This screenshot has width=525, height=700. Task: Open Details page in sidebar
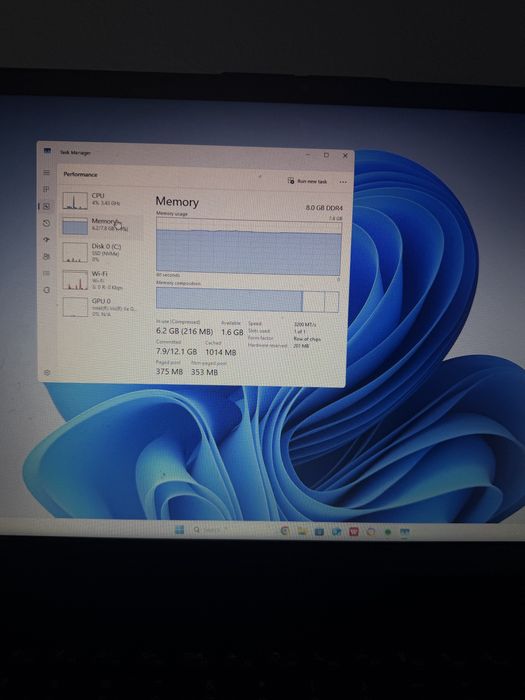pyautogui.click(x=46, y=273)
